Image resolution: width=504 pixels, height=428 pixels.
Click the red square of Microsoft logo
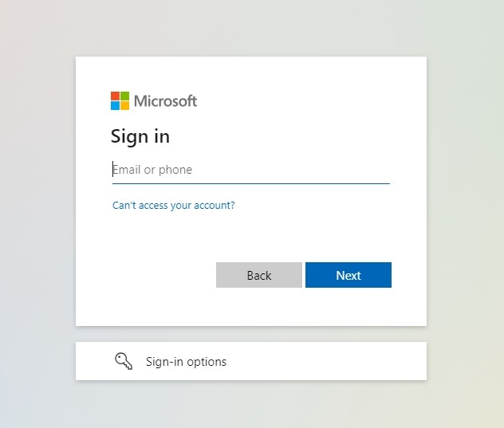coord(115,96)
